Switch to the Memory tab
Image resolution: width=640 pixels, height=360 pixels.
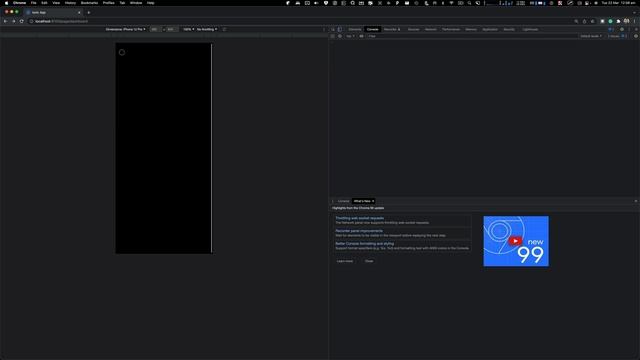471,29
